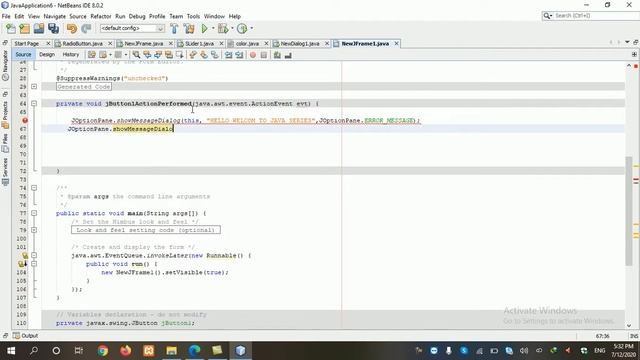Open the default config dropdown
640x360 pixels.
pos(132,29)
